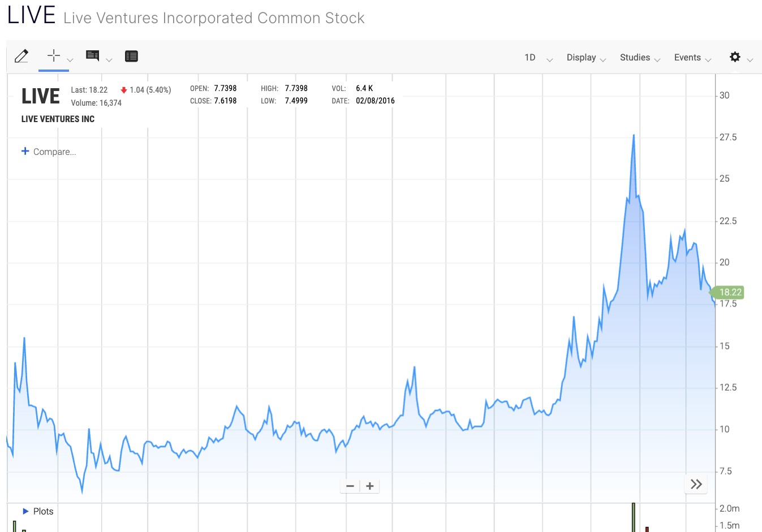
Task: Expand the chevron beside the settings gear
Action: (x=750, y=60)
